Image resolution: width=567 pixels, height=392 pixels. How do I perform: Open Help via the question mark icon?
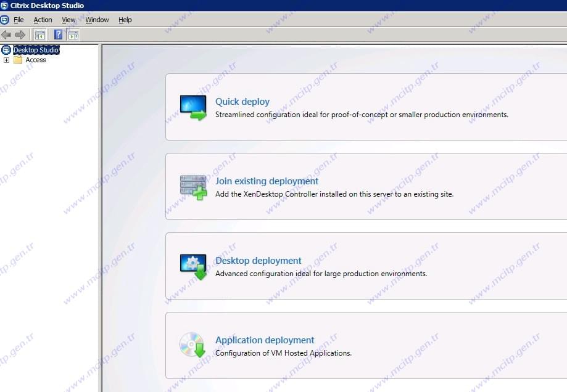tap(58, 35)
